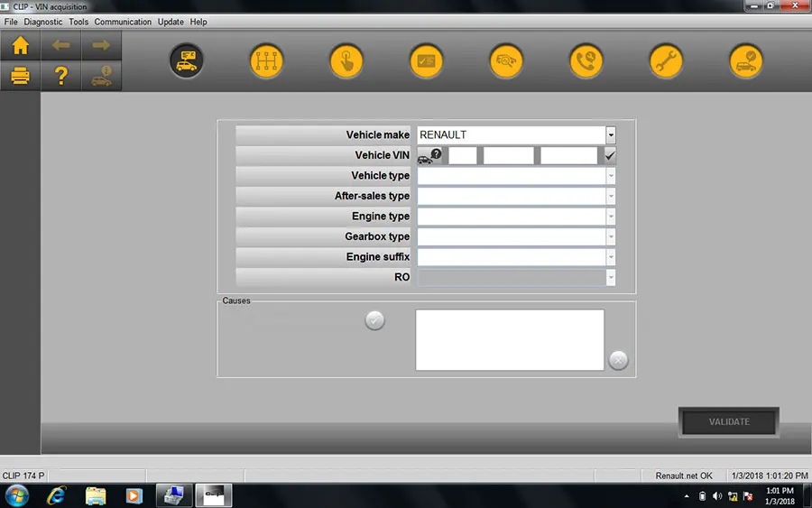Screen dimensions: 812x508
Task: Open File Explorer from the taskbar
Action: (96, 496)
